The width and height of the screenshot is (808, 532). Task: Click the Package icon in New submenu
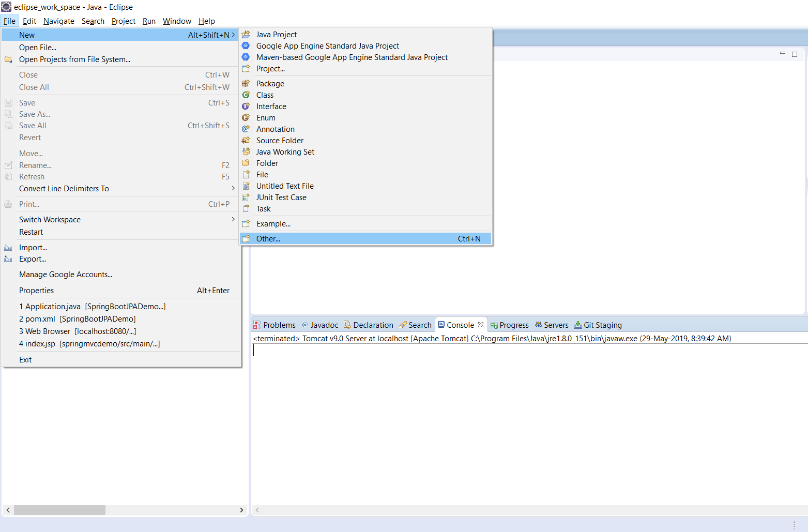[x=246, y=84]
